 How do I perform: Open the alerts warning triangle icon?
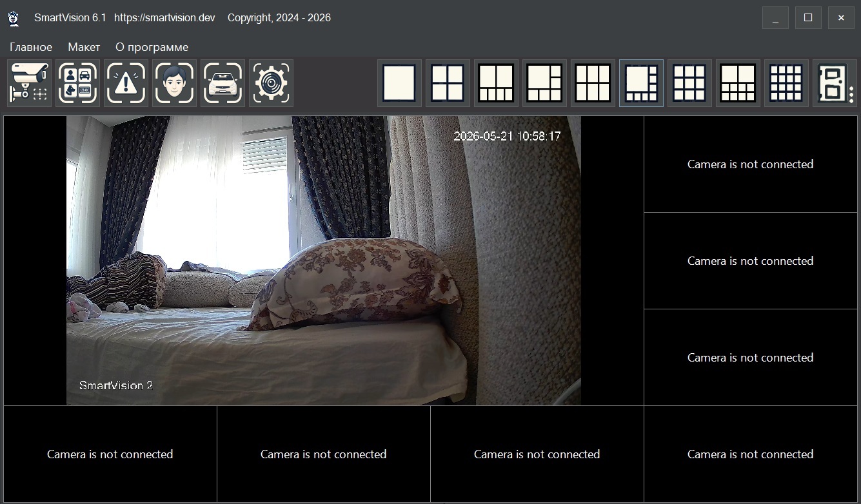(126, 83)
